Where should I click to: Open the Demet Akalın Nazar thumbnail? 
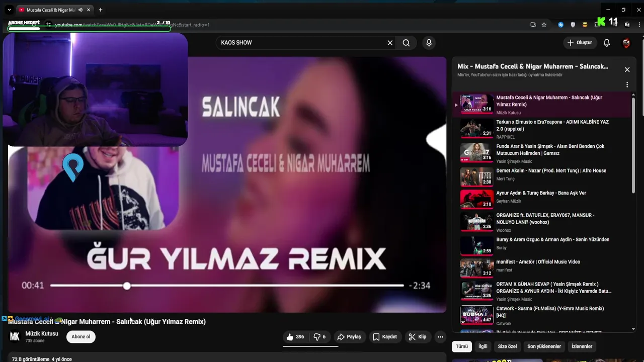coord(476,177)
